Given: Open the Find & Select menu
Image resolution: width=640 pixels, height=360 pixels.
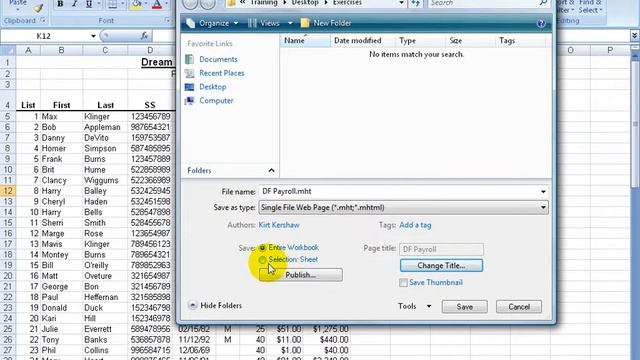Looking at the screenshot, I should coord(590,6).
